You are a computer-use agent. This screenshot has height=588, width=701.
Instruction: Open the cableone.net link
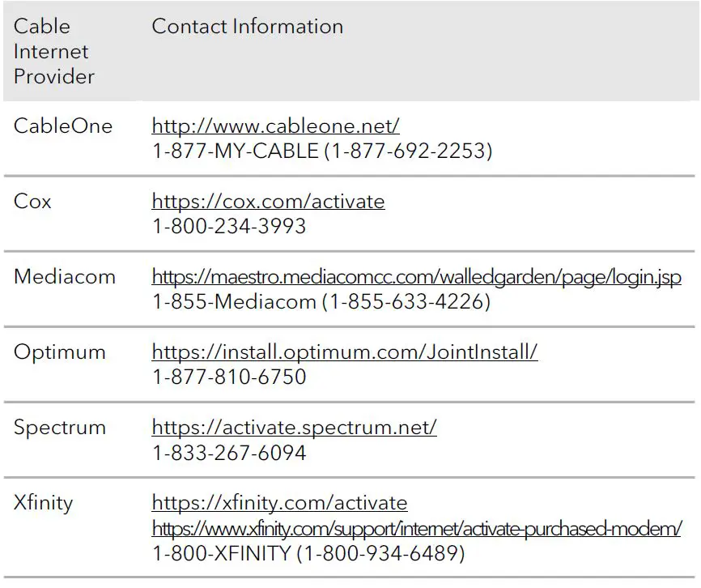coord(275,127)
